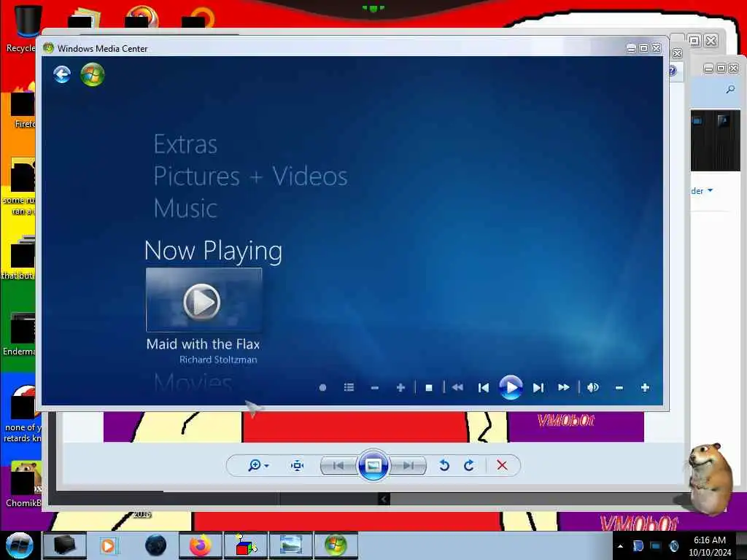Click the green Media Center start logo

point(93,74)
